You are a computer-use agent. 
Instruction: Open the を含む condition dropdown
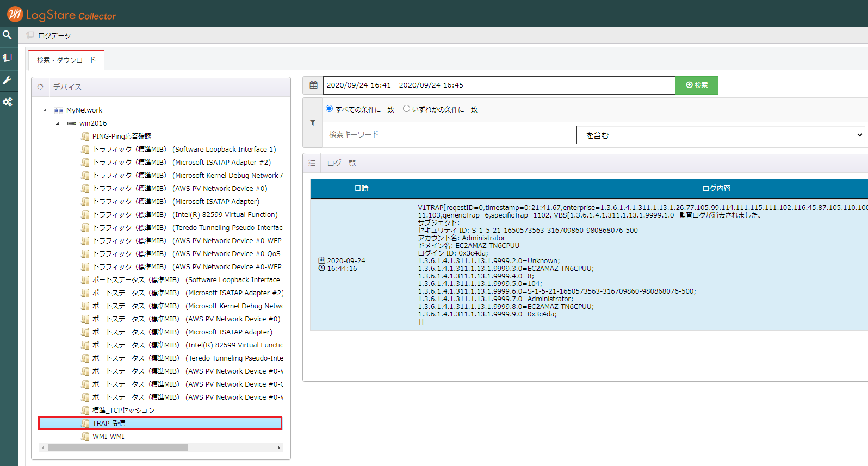point(721,135)
